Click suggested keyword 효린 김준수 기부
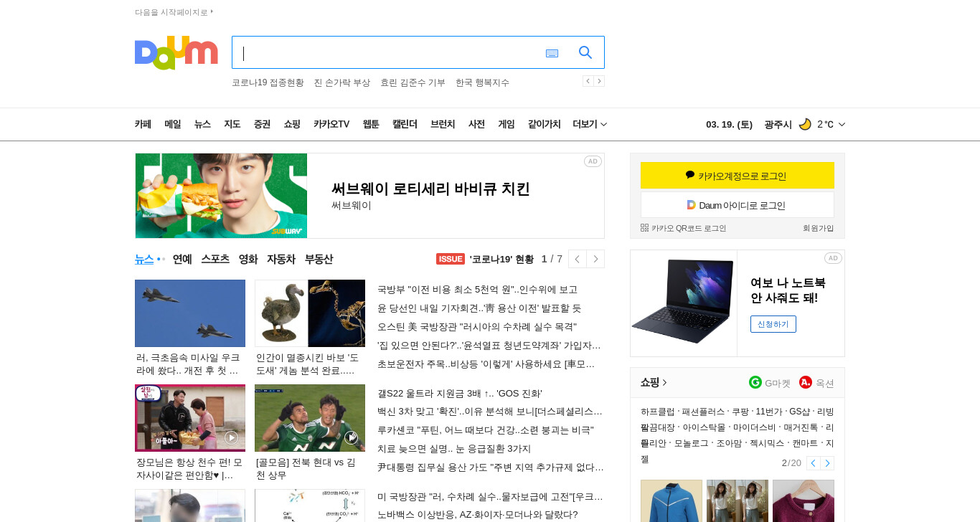 (413, 82)
